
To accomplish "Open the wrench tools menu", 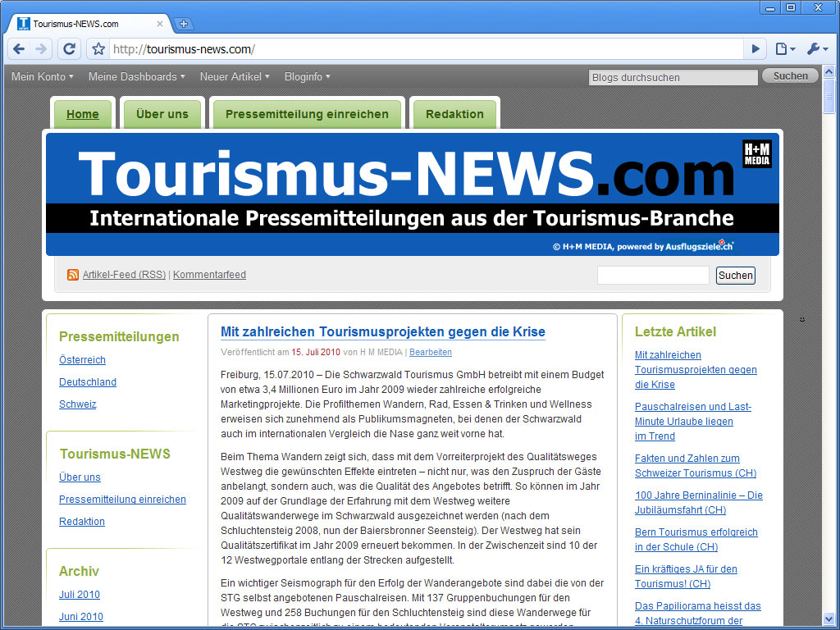I will click(x=817, y=49).
